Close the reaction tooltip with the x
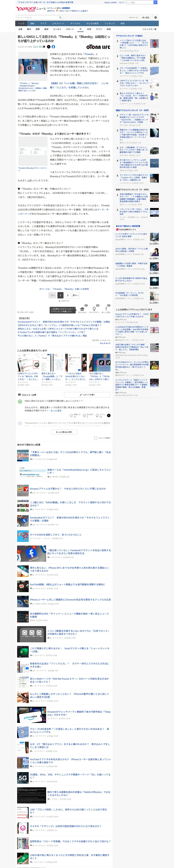Screen dimensions: 174x868 [75, 308]
